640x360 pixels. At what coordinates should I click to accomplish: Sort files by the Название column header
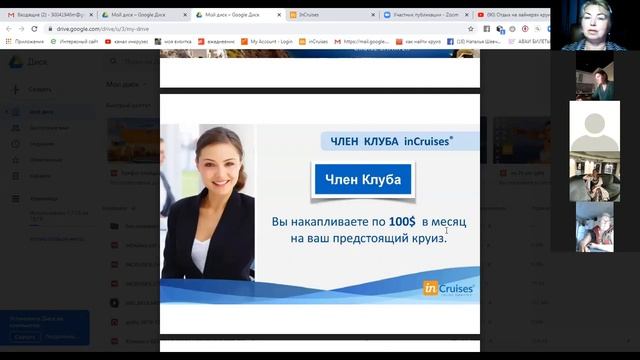pos(118,208)
